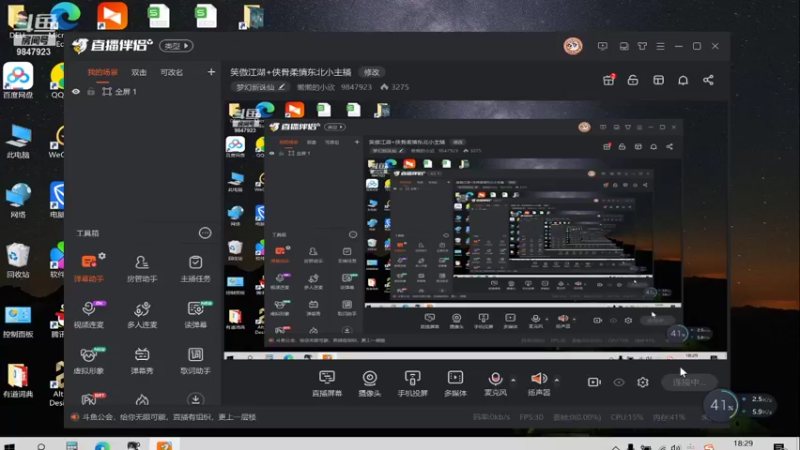Add 摄像头 camera source

(x=370, y=383)
